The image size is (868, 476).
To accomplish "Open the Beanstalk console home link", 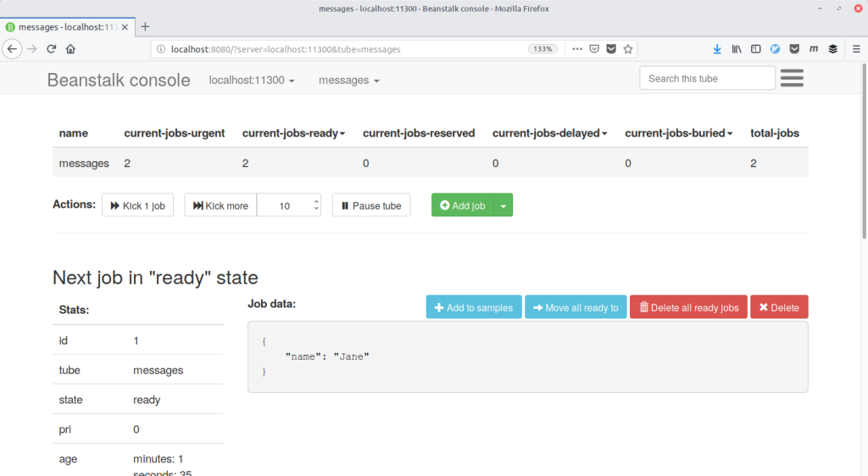I will coord(119,80).
